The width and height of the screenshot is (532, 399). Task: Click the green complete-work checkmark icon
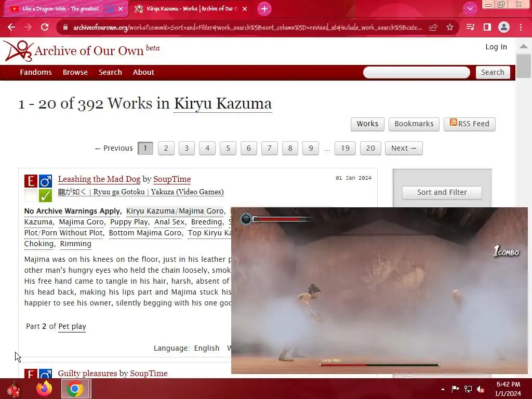(x=46, y=196)
